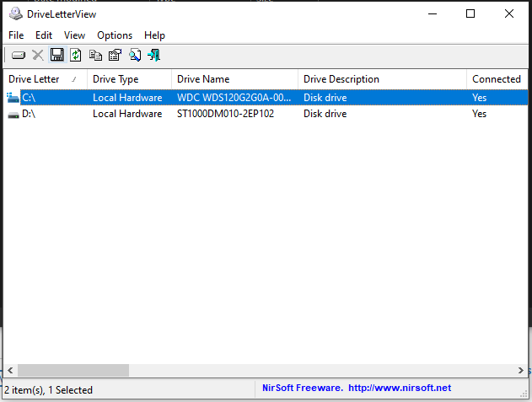This screenshot has height=402, width=532.
Task: Click Disk drive in the C:\ row
Action: 325,98
